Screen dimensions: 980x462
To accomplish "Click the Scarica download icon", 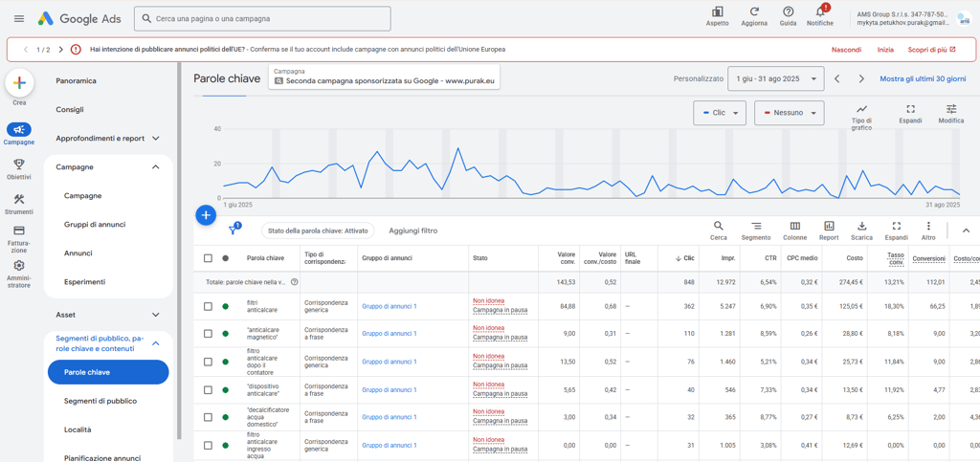I will click(x=861, y=227).
